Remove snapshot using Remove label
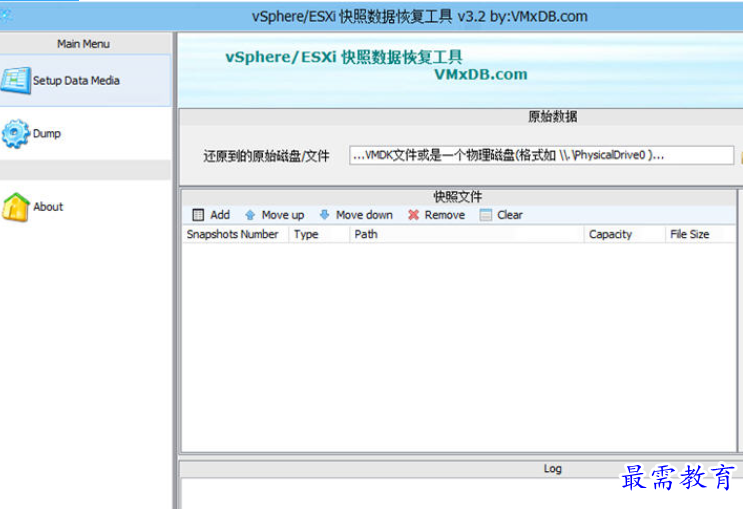The height and width of the screenshot is (509, 743). pyautogui.click(x=444, y=215)
